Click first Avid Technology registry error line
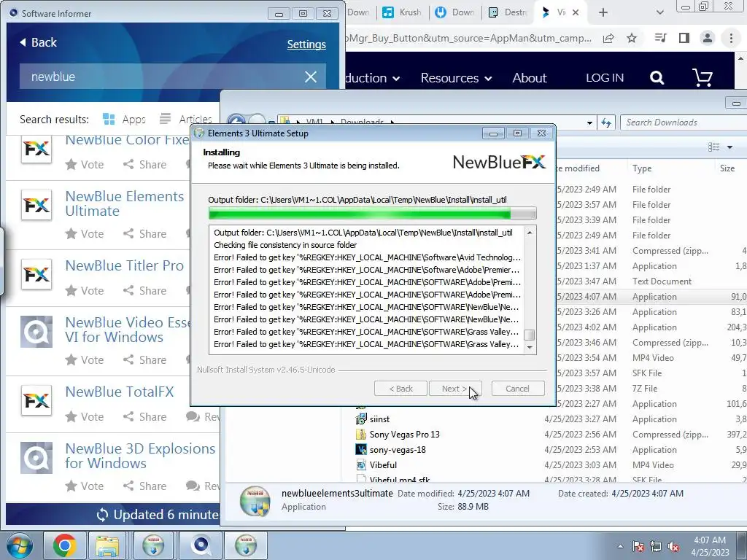The width and height of the screenshot is (747, 560). tap(367, 257)
